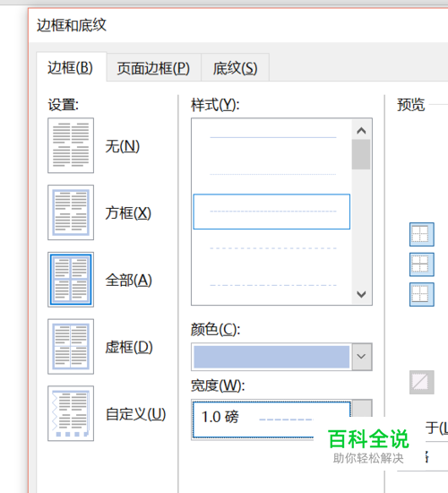
Task: Choose the Custom (自定义) border setting icon
Action: pyautogui.click(x=71, y=413)
